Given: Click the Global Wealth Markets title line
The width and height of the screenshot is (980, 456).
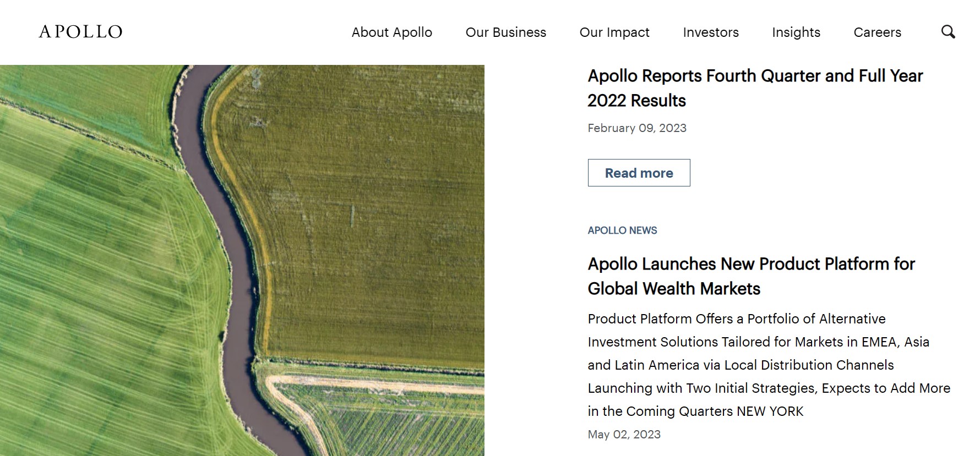Looking at the screenshot, I should tap(673, 289).
